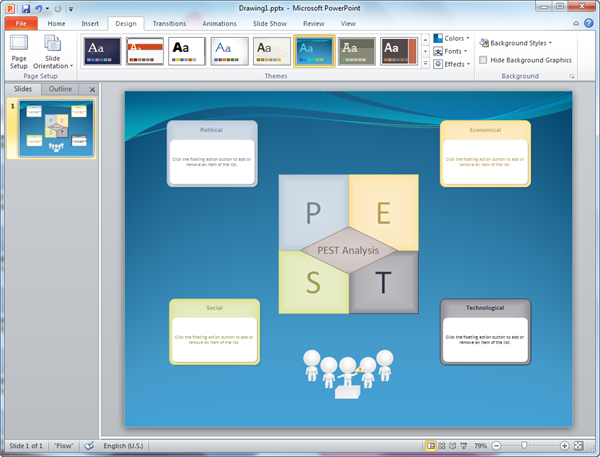Switch to the Transitions ribbon tab

click(169, 23)
